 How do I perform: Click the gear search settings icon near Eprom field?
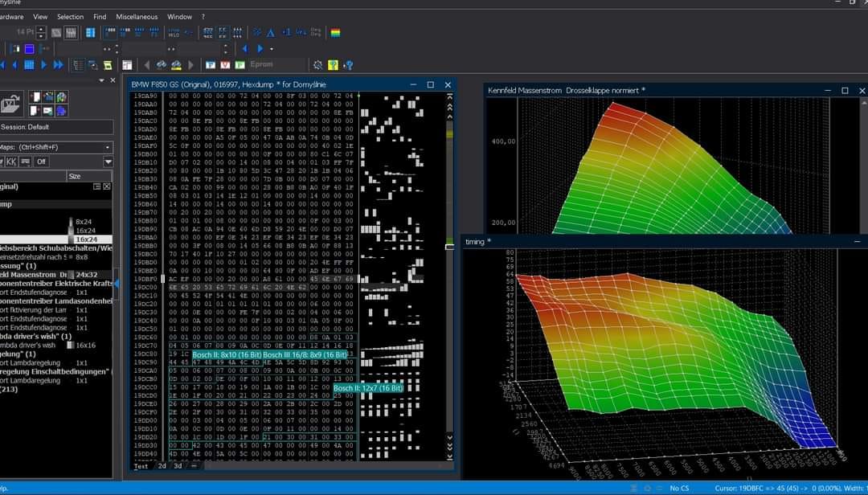click(x=317, y=65)
